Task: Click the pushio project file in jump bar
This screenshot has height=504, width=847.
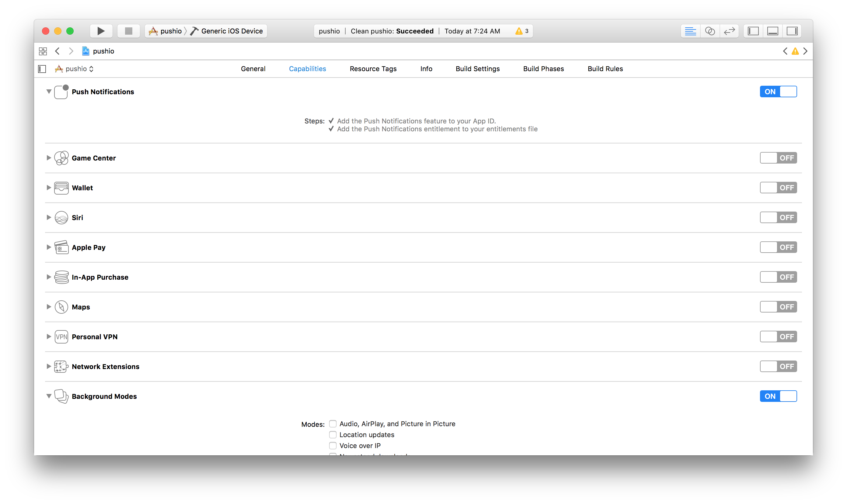Action: pos(98,51)
